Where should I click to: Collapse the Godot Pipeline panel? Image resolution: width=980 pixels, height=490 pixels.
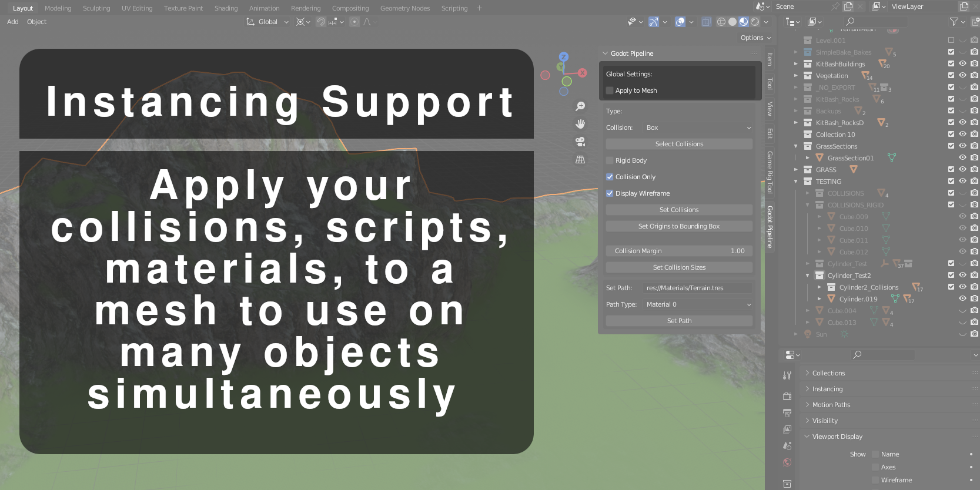pyautogui.click(x=605, y=53)
